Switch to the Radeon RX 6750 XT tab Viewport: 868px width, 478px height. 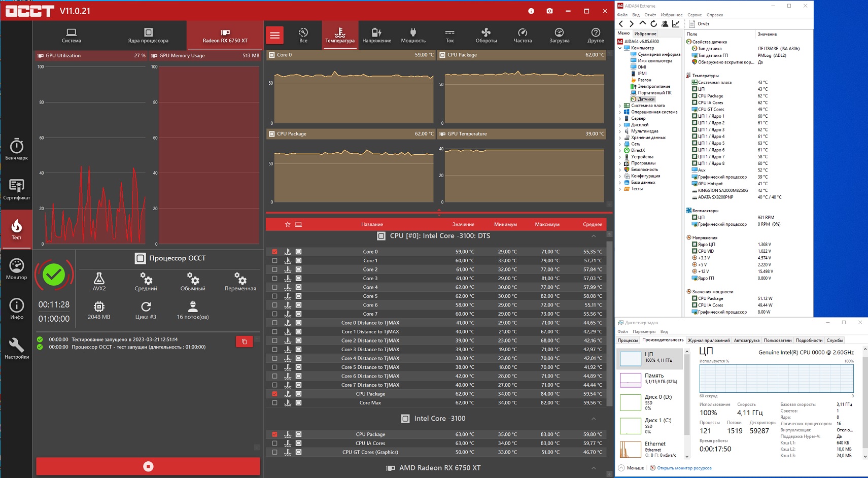click(225, 35)
